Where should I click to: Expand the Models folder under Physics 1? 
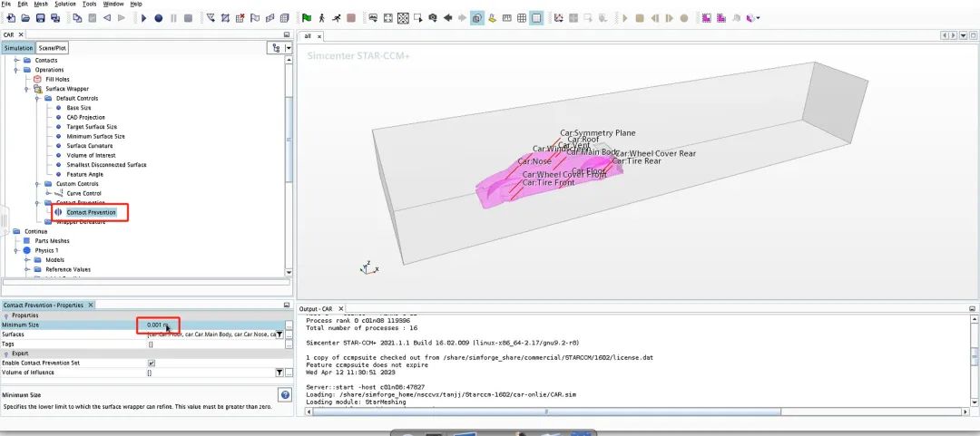tap(27, 260)
